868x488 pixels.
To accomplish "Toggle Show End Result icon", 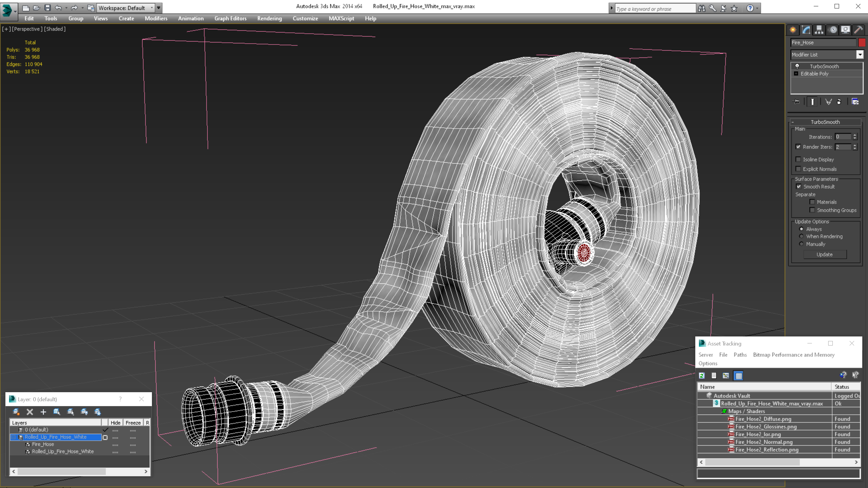I will pyautogui.click(x=813, y=102).
